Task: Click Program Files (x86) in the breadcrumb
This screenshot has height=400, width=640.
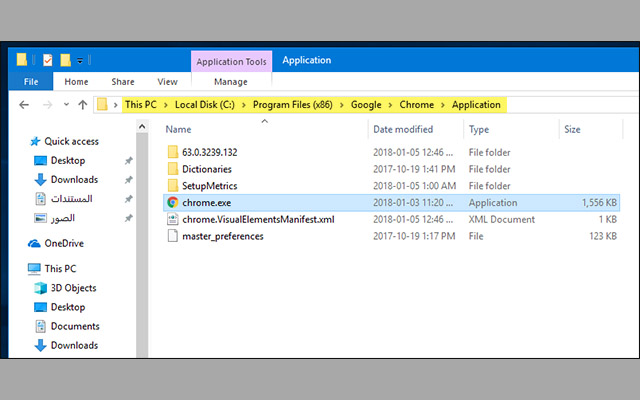Action: point(292,104)
